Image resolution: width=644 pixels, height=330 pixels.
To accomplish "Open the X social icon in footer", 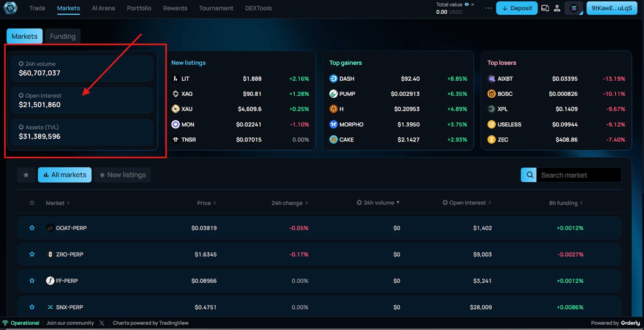I will (x=102, y=323).
